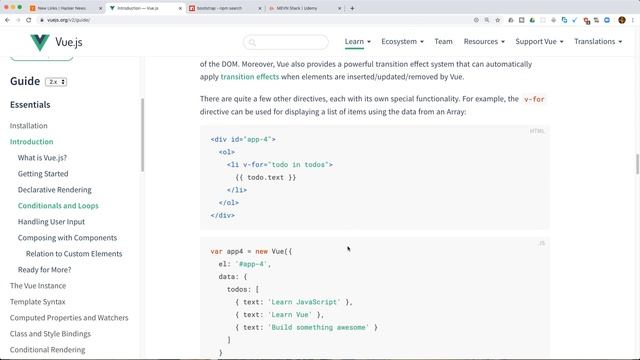Click the blue checkmark extension icon
Viewport: 640px width, 360px height.
[x=575, y=20]
